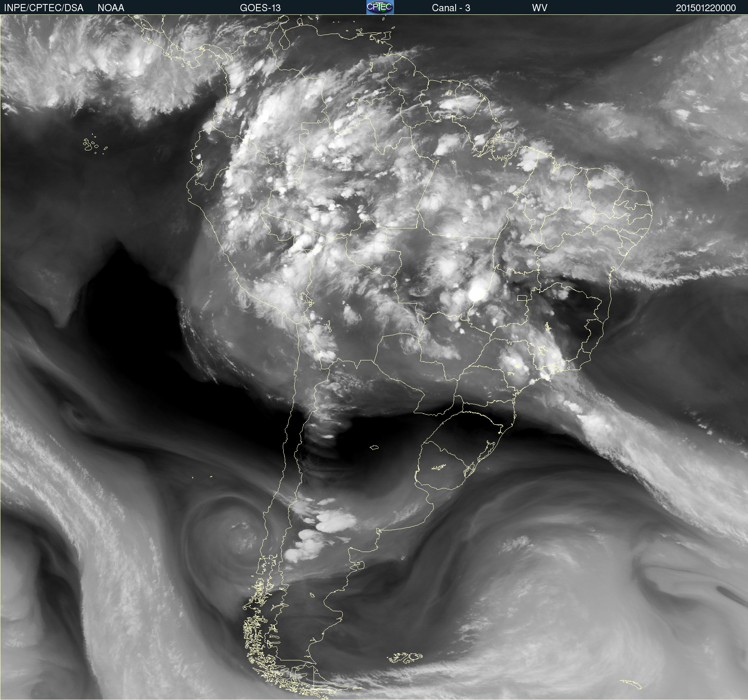Click the Canal - 3 label

pos(451,8)
